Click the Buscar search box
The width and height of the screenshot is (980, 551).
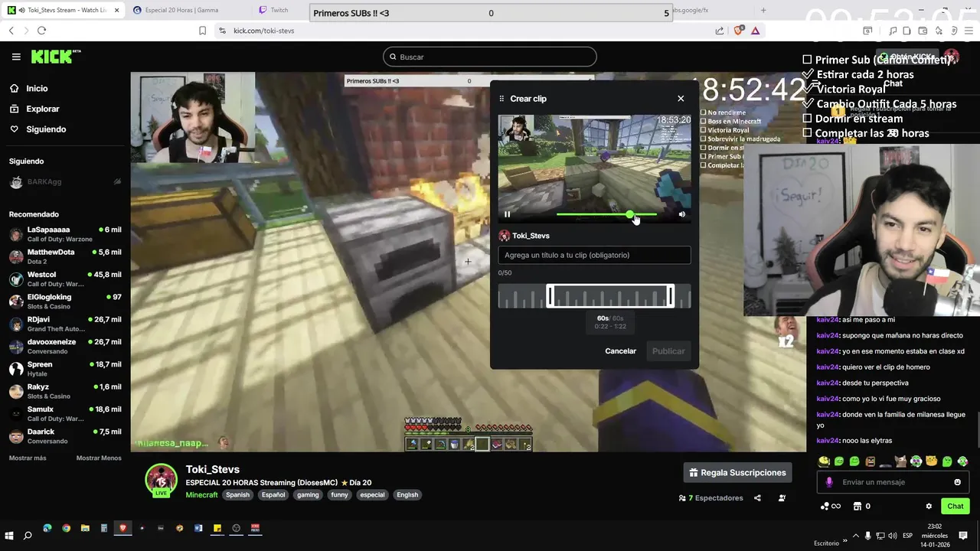490,57
